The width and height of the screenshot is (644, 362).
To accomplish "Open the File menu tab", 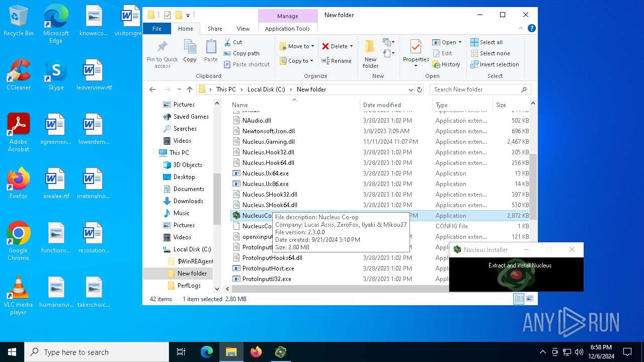I will coord(157,29).
